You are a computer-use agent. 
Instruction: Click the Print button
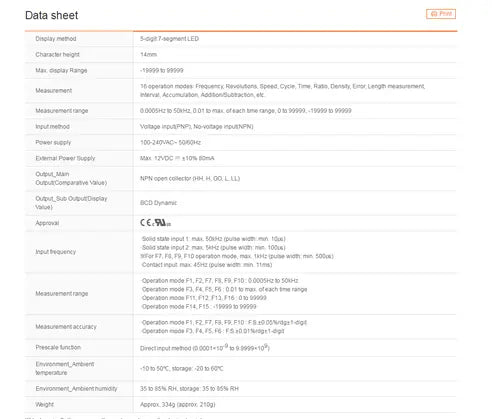(x=441, y=14)
